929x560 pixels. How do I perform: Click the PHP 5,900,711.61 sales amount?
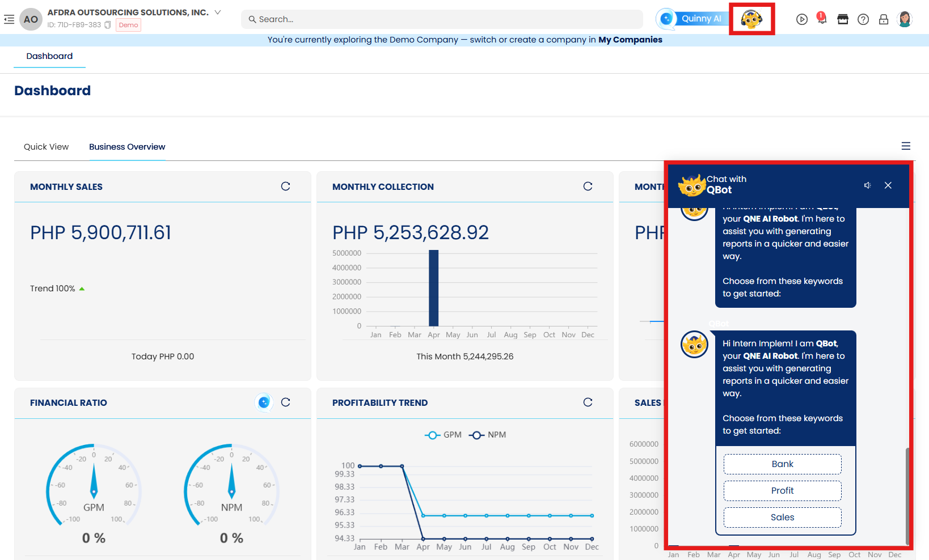click(100, 233)
